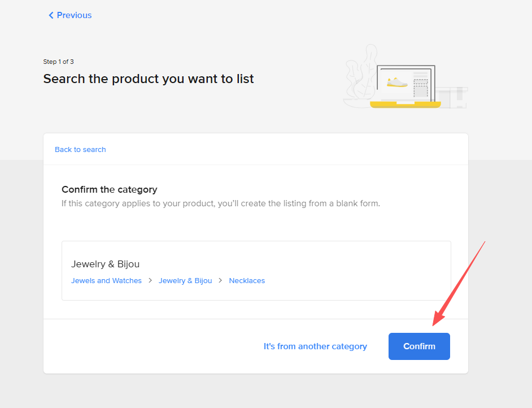This screenshot has height=408, width=532.
Task: Click the Previous back chevron icon
Action: pyautogui.click(x=51, y=15)
